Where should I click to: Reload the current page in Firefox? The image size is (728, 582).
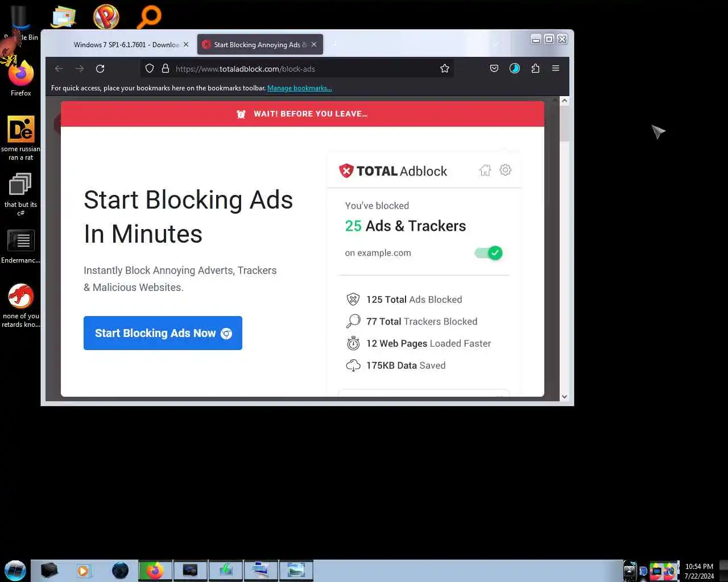(x=100, y=69)
